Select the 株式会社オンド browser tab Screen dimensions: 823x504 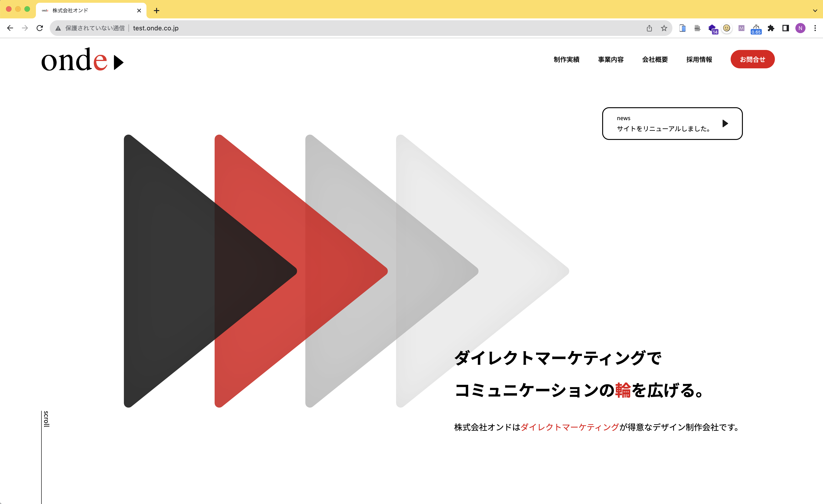91,11
